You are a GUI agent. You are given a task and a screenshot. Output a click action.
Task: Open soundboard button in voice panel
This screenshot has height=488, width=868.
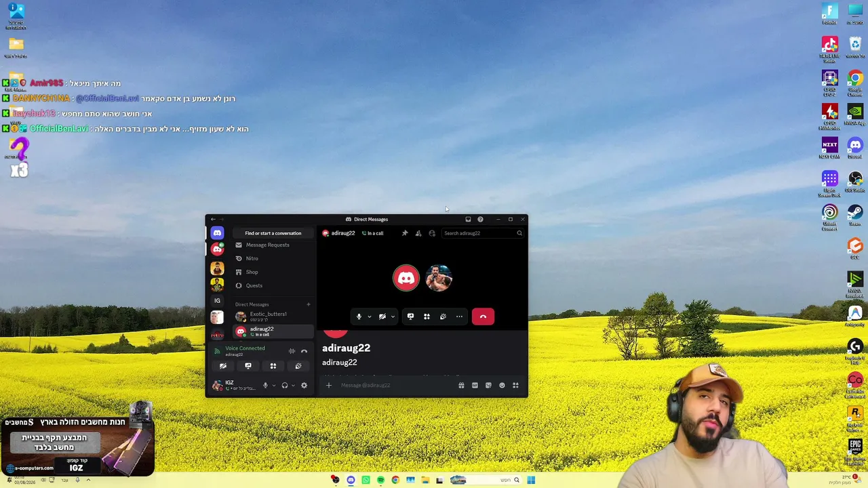tap(298, 366)
